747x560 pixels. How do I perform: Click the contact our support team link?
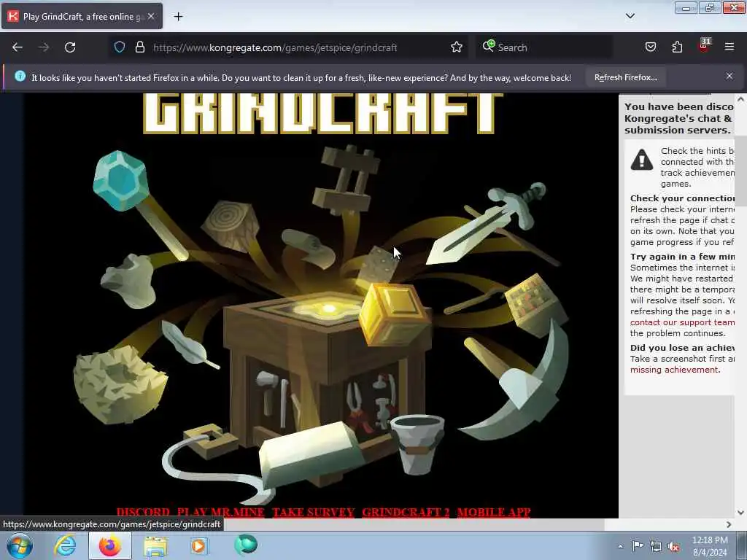pos(682,322)
